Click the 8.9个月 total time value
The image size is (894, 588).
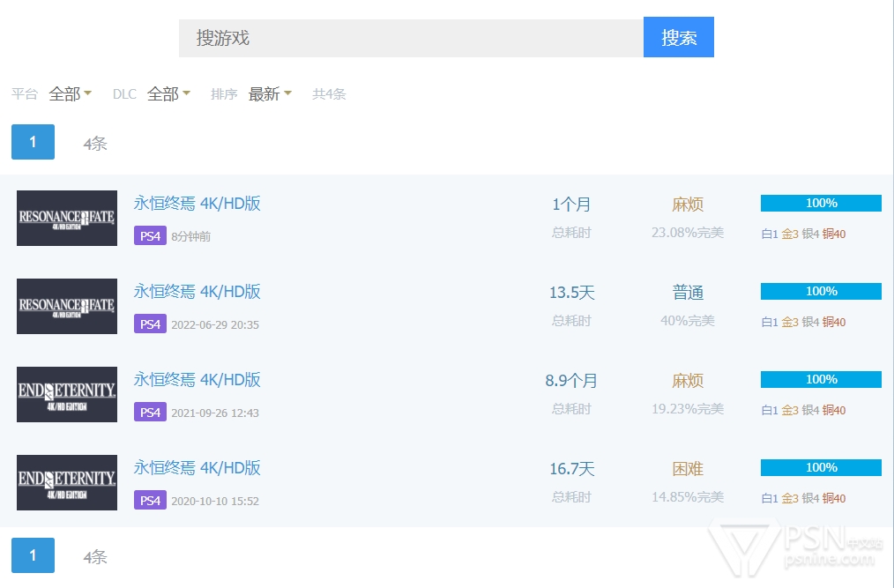(571, 381)
